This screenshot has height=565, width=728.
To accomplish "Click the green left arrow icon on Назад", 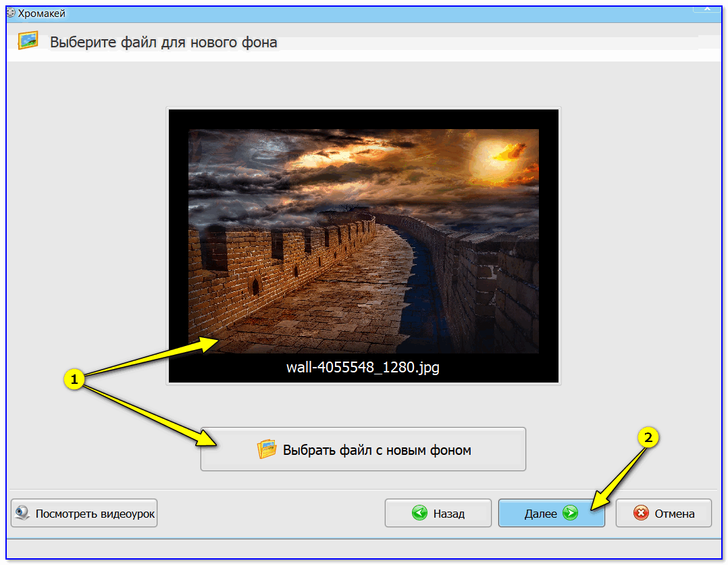I will coord(419,514).
